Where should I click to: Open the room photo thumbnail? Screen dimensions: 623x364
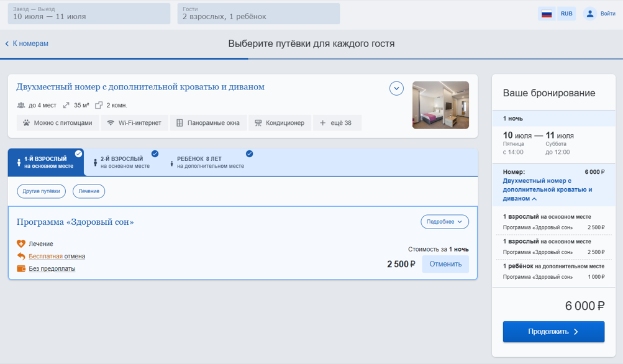[x=440, y=106]
